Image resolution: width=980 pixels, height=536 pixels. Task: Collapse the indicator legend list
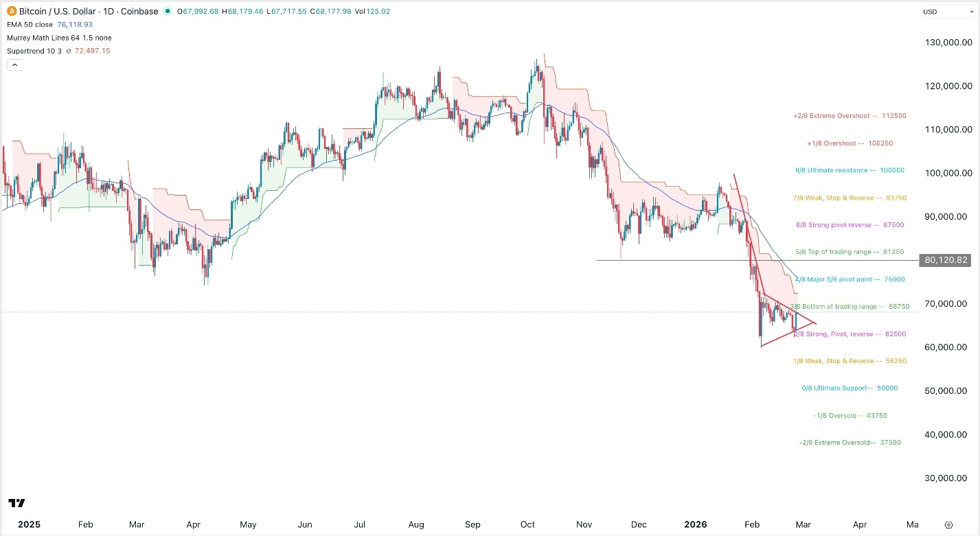[x=14, y=65]
